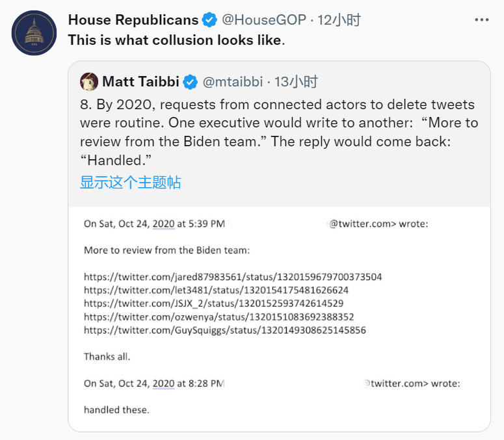Click Matt Taibbi's small avatar
Screen dimensions: 504x440
89,82
